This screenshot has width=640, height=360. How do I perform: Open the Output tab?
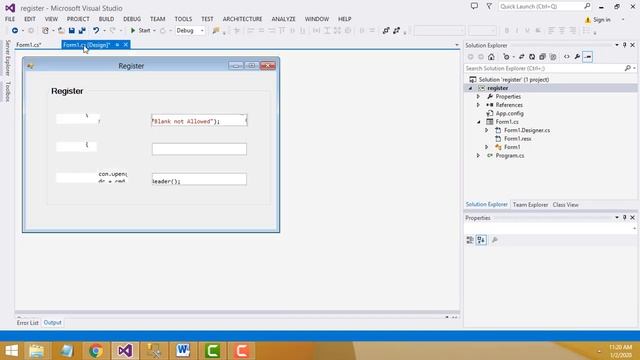tap(53, 323)
